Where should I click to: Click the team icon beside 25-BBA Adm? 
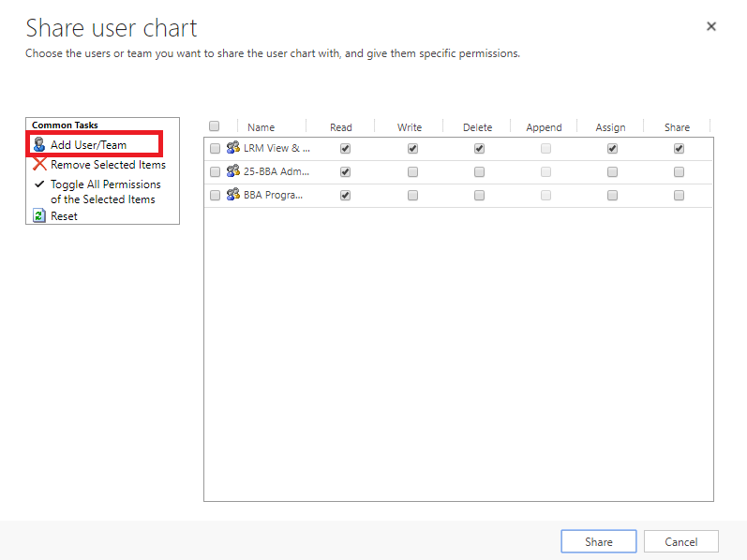click(x=232, y=171)
